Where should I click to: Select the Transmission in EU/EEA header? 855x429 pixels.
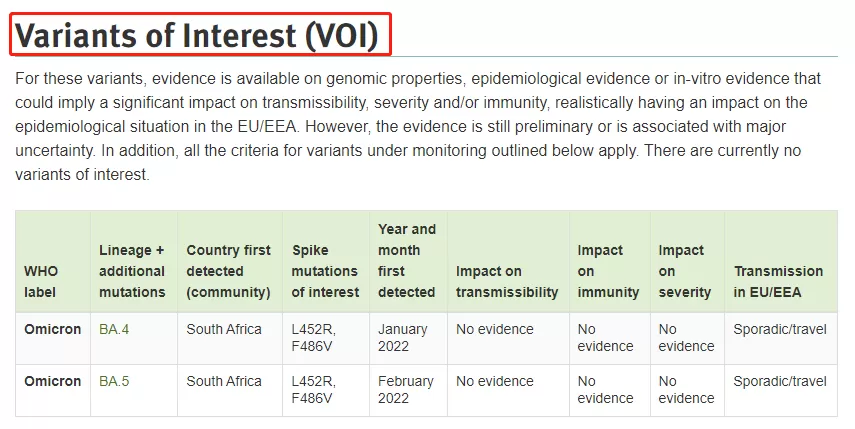[x=778, y=282]
